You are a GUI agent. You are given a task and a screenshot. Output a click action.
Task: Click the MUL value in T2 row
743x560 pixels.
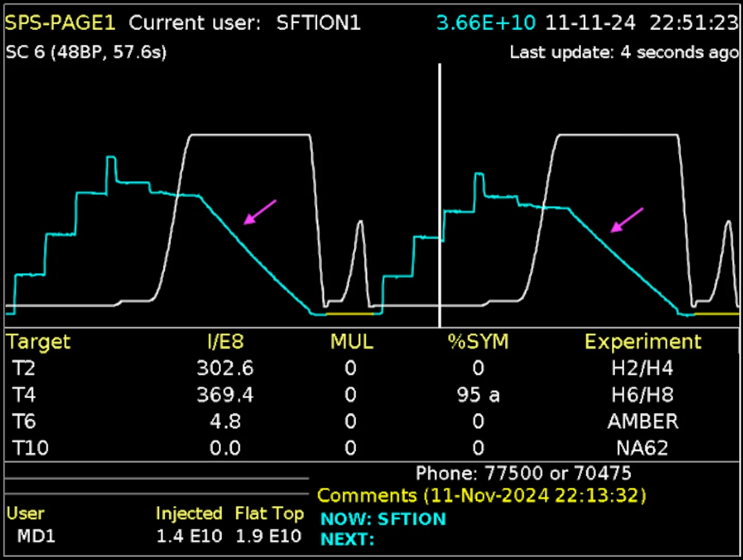(351, 368)
